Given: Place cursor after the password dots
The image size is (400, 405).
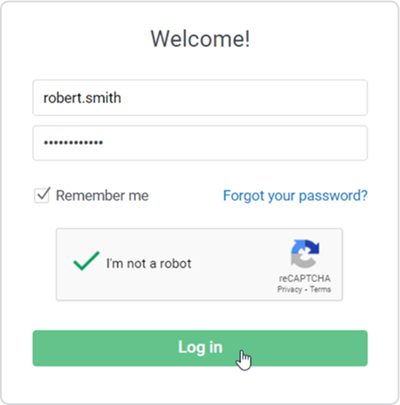Looking at the screenshot, I should coord(104,143).
